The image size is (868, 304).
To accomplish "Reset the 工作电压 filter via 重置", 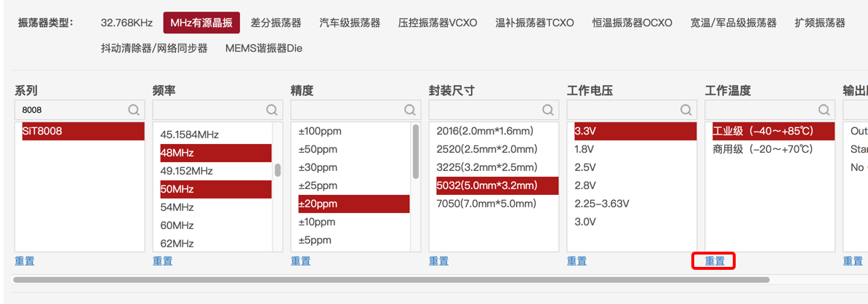I will coord(576,261).
